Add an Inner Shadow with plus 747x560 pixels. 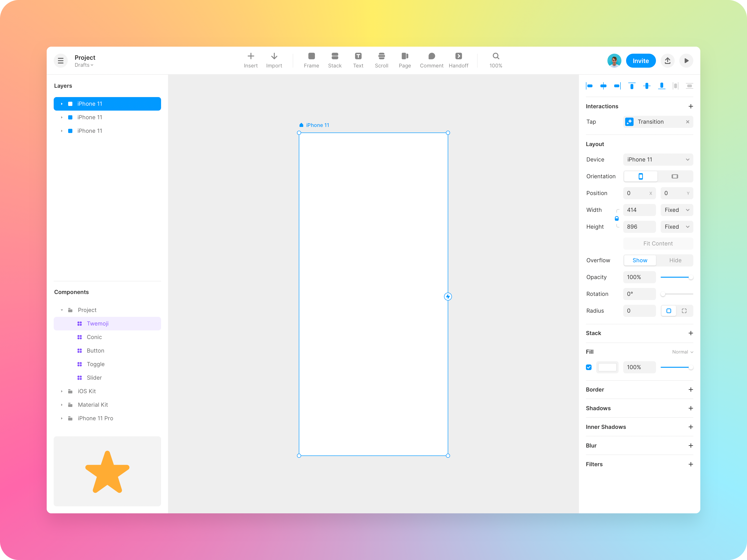691,427
